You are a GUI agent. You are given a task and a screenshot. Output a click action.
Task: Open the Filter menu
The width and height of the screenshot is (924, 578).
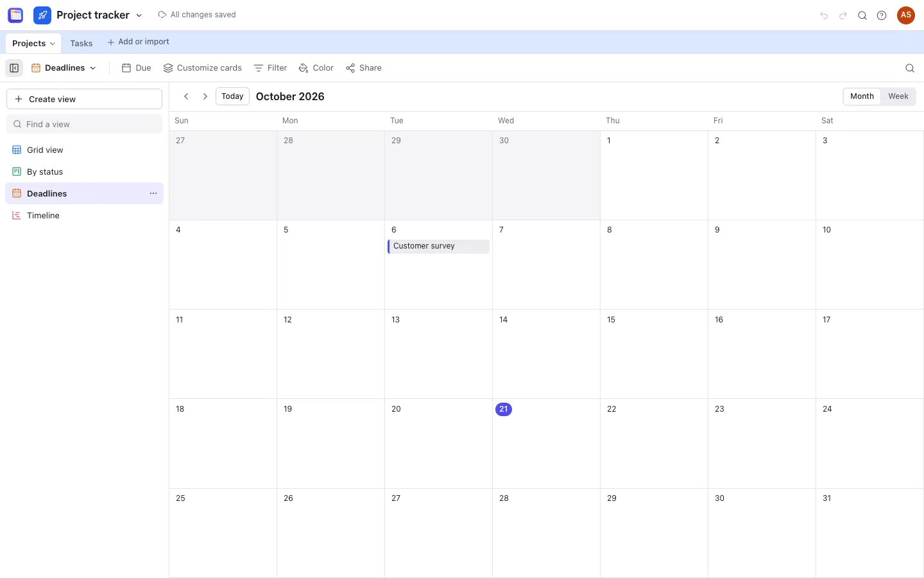point(270,68)
